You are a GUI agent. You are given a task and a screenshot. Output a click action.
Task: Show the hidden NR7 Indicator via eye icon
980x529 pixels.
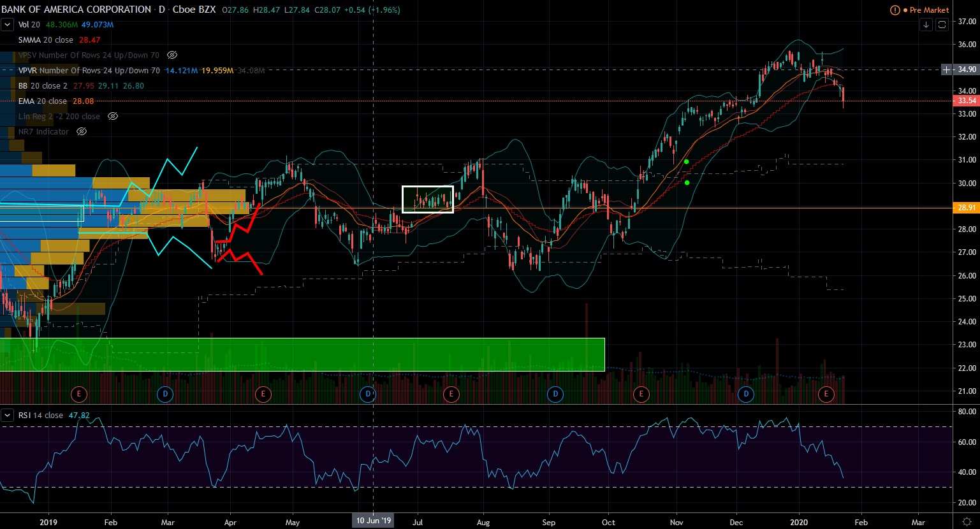[82, 132]
